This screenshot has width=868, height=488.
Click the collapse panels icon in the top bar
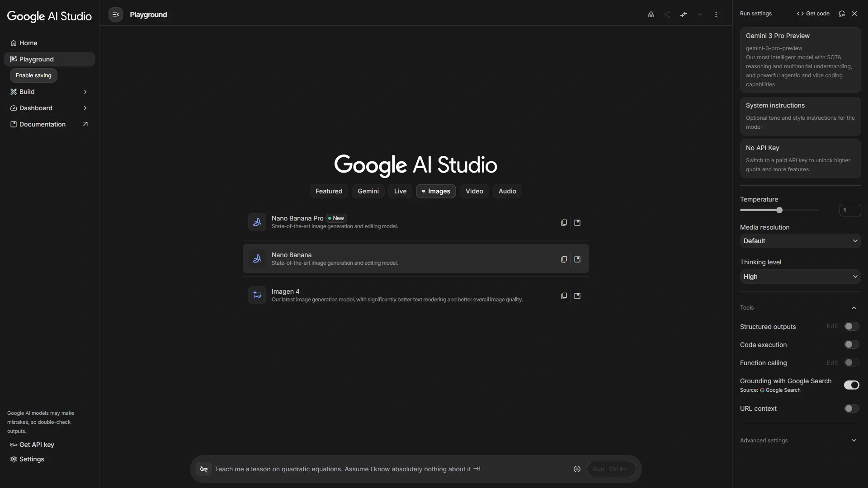coord(684,14)
